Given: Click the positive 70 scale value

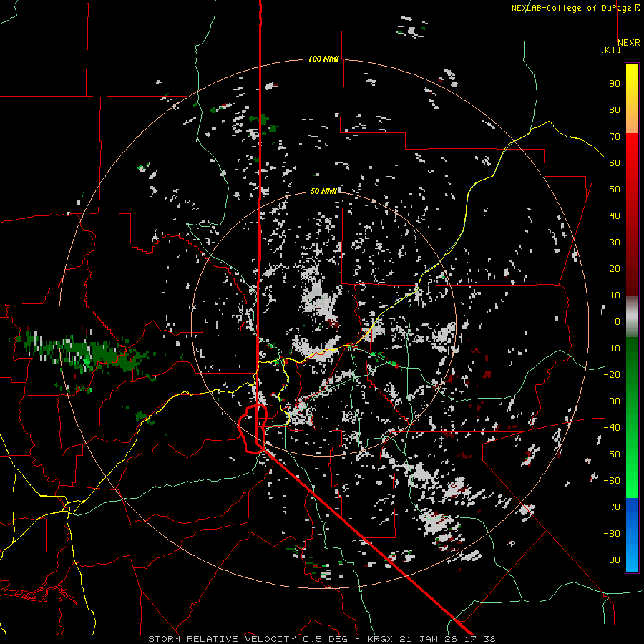Looking at the screenshot, I should [615, 137].
